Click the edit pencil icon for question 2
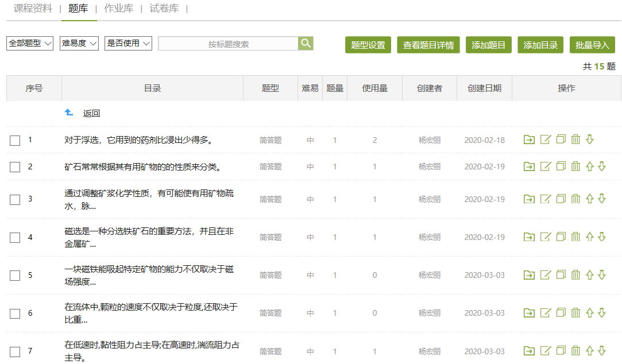Viewport: 622px width, 364px height. 546,166
